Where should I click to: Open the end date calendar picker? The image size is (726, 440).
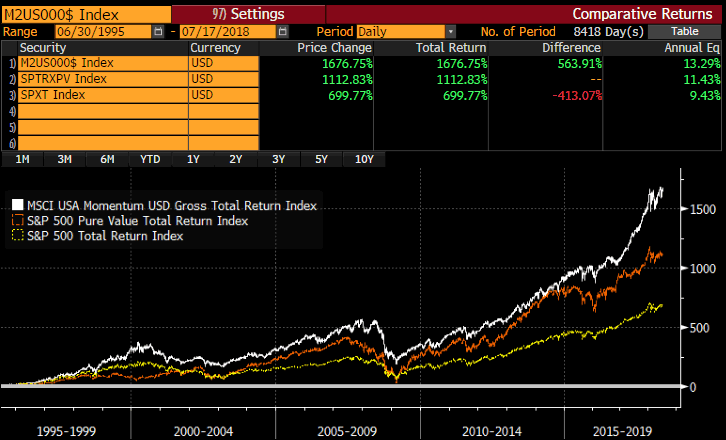pos(282,31)
